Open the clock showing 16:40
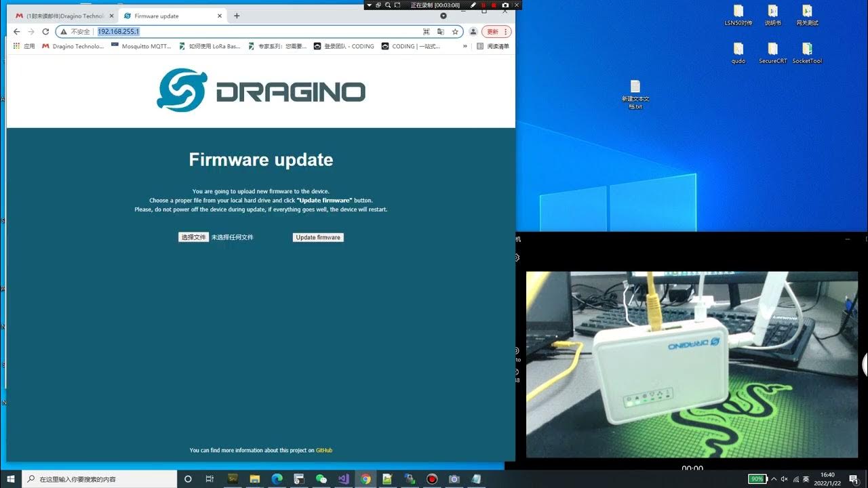Screen dimensions: 868x488 [x=828, y=479]
